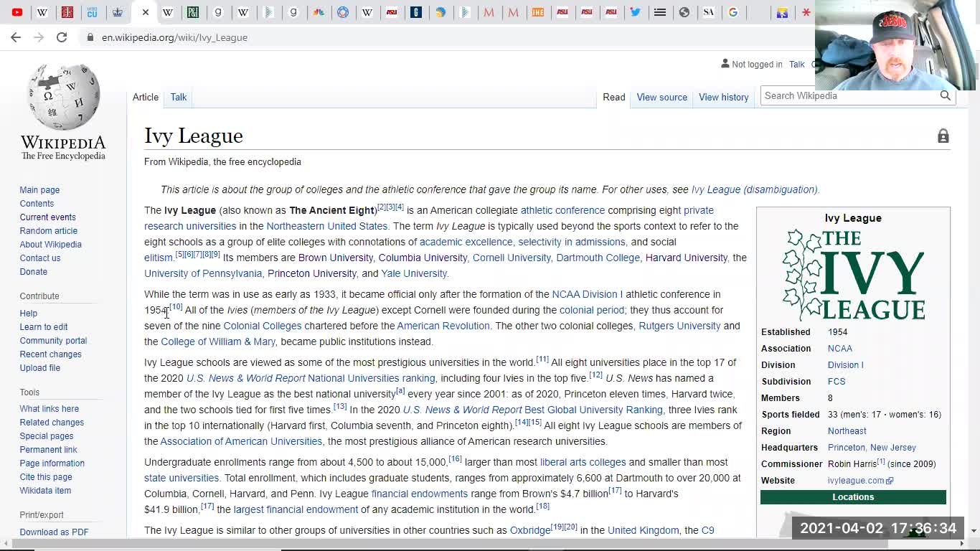The width and height of the screenshot is (980, 551).
Task: Open the Cite this page link
Action: pos(46,477)
